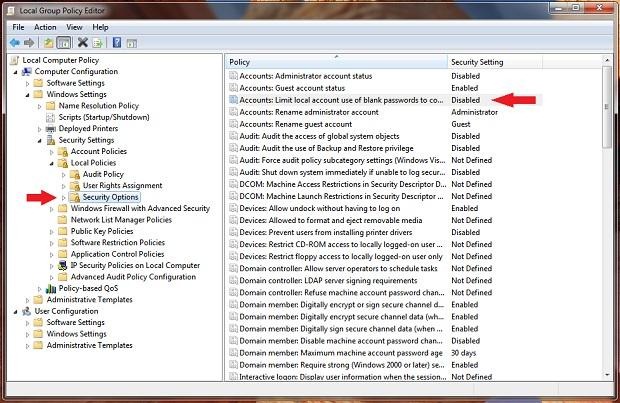Click icon beside Accounts: Guest account status
Screen dimensions: 620x403
[x=233, y=88]
